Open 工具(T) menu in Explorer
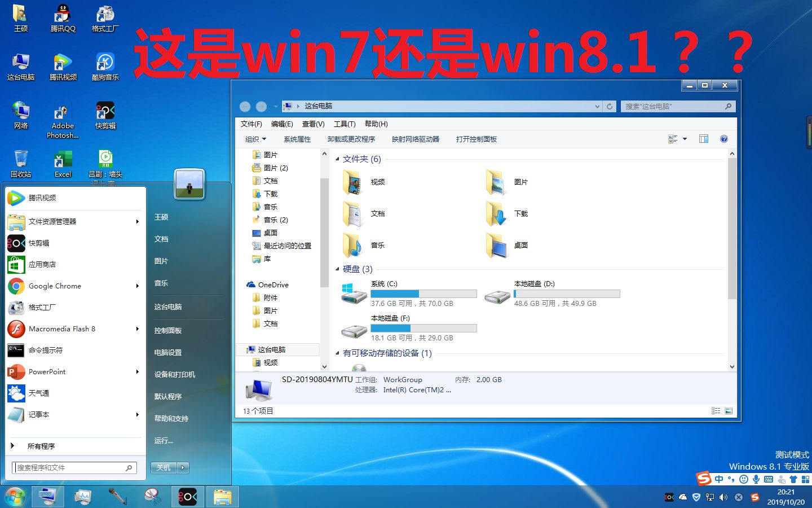This screenshot has width=812, height=508. (x=345, y=124)
